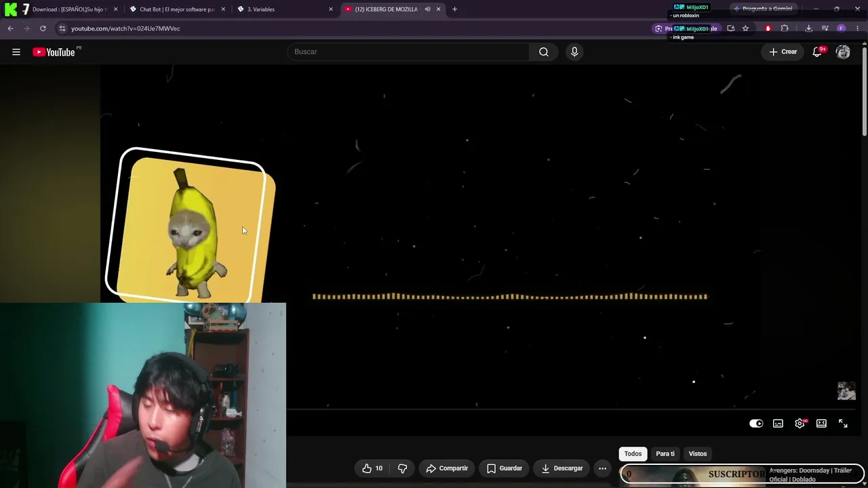The height and width of the screenshot is (488, 868).
Task: Reload the current page
Action: [43, 28]
